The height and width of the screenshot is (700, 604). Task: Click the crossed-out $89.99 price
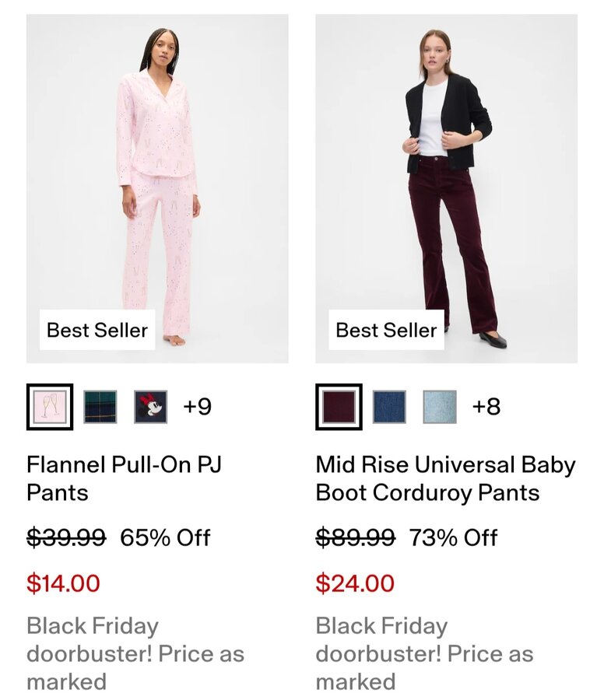(x=355, y=537)
